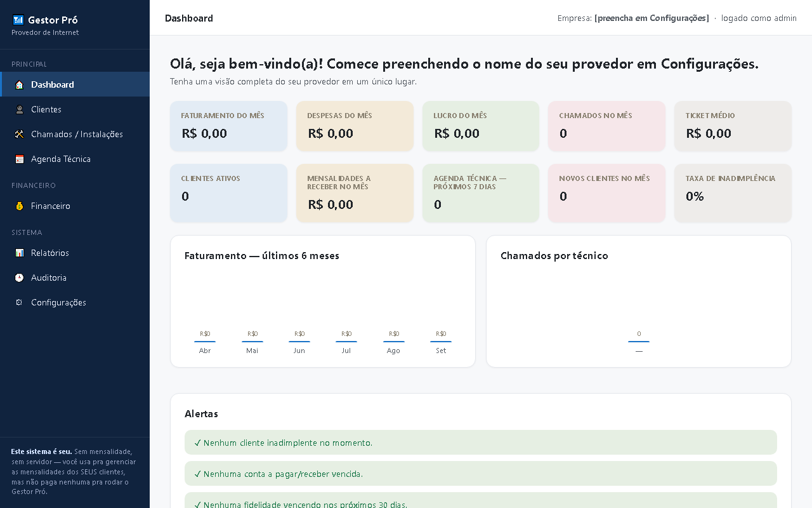Click the Agenda Técnica calendar icon
The height and width of the screenshot is (508, 812).
pyautogui.click(x=19, y=159)
